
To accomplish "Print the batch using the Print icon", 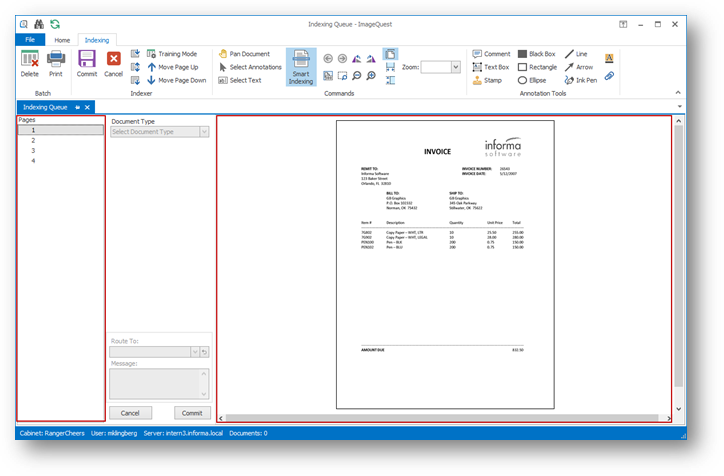I will (56, 64).
